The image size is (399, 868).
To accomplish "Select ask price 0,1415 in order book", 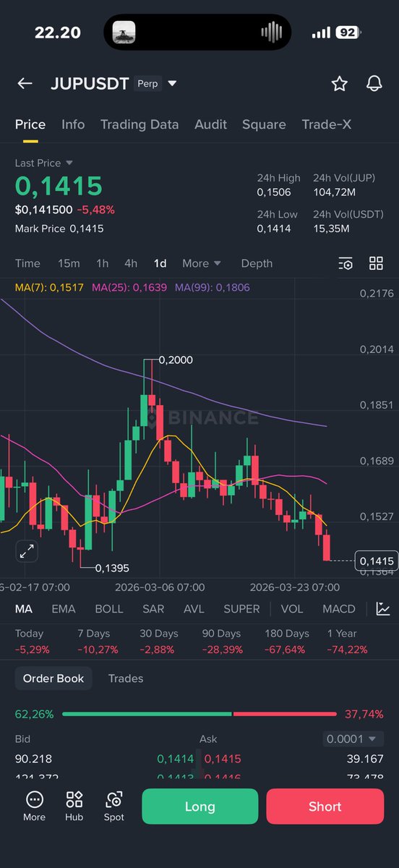I will pos(223,759).
